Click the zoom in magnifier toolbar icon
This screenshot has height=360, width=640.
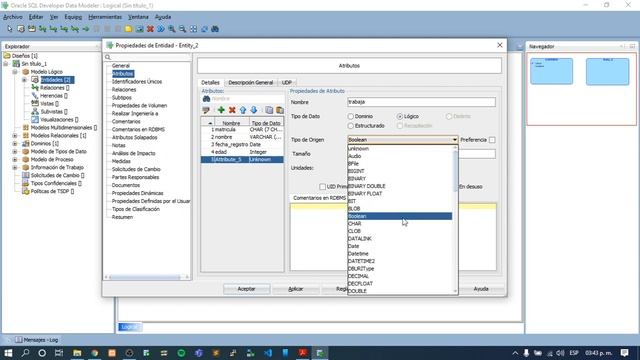coord(172,29)
